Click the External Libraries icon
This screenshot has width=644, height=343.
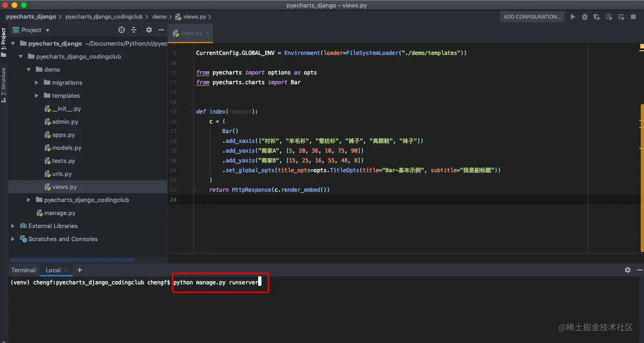tap(23, 226)
